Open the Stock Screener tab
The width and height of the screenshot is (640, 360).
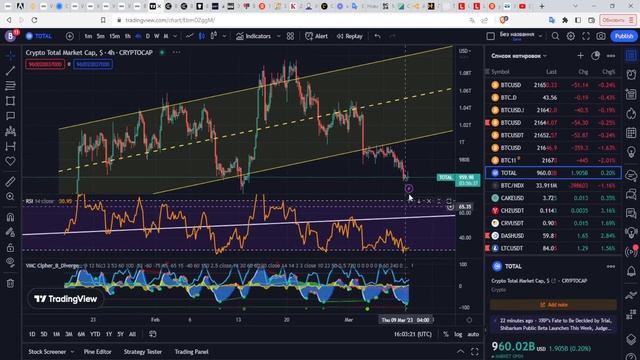(47, 352)
